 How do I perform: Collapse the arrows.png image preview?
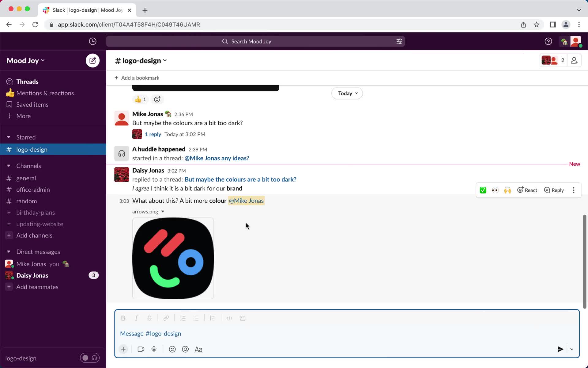click(x=163, y=212)
